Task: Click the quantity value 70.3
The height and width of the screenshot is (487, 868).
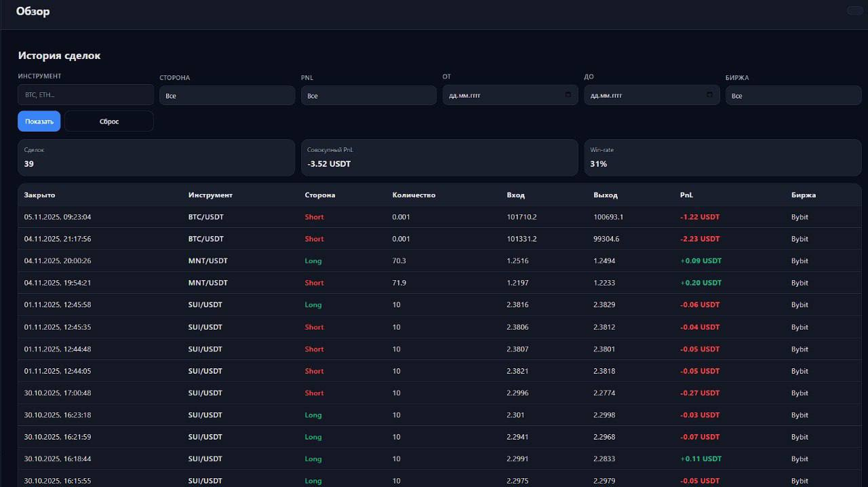Action: point(399,260)
